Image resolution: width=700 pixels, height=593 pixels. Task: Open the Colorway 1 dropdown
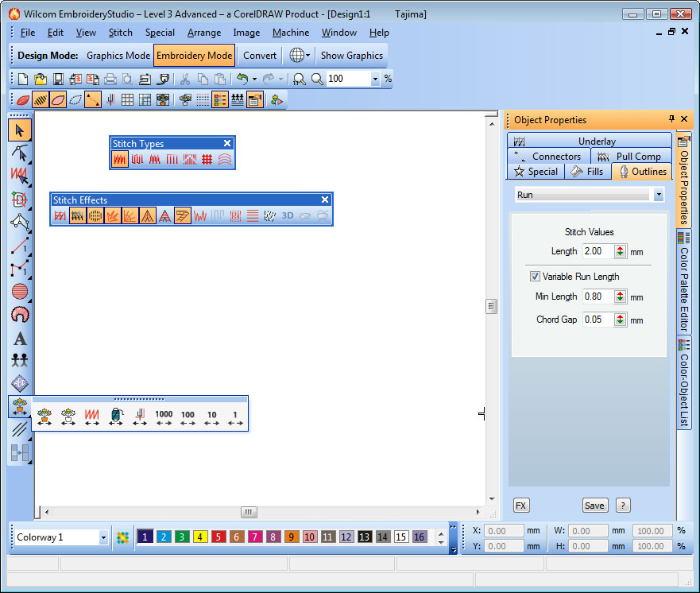(x=103, y=537)
